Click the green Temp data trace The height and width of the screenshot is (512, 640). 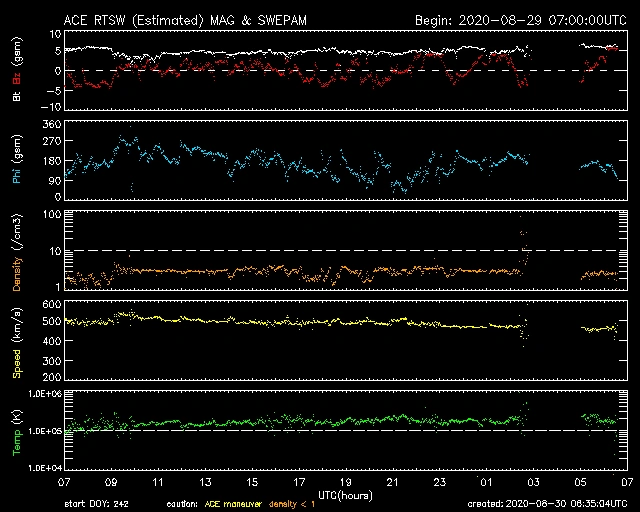click(x=300, y=420)
